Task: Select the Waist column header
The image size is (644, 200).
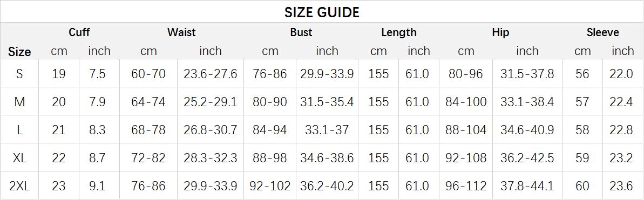Action: tap(181, 32)
